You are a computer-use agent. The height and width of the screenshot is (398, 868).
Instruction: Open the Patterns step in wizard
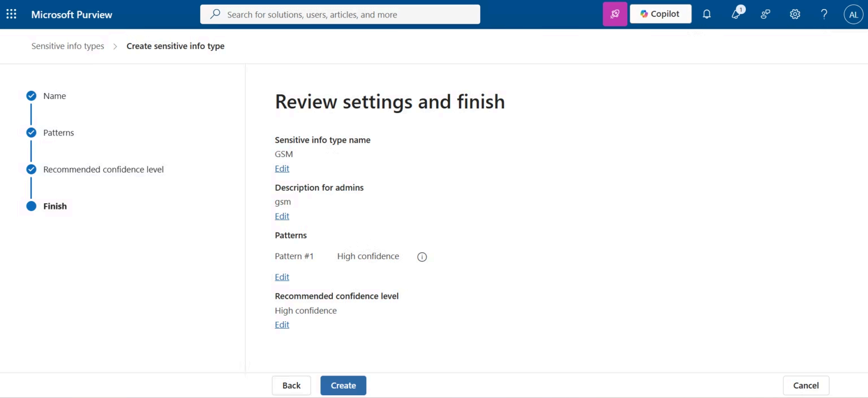tap(59, 133)
